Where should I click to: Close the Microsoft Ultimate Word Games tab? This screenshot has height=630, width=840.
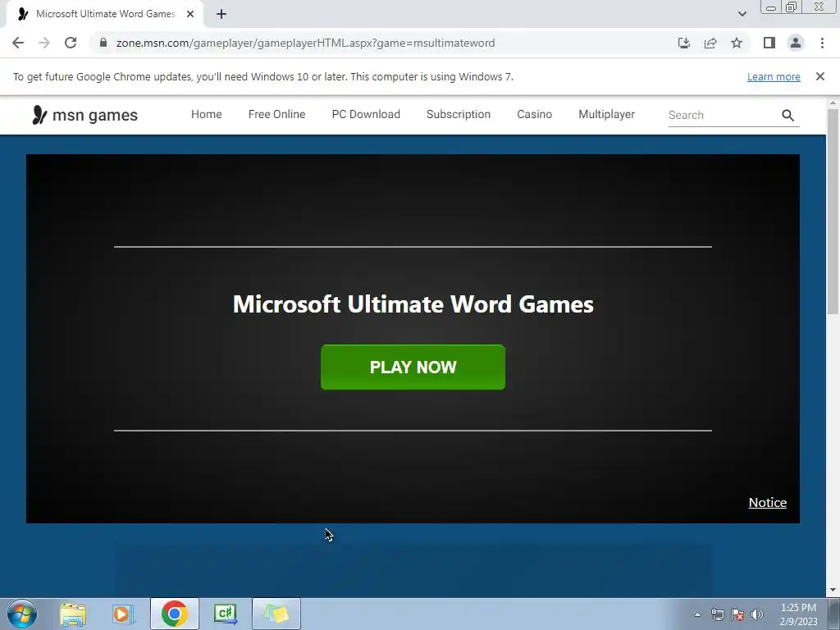190,15
